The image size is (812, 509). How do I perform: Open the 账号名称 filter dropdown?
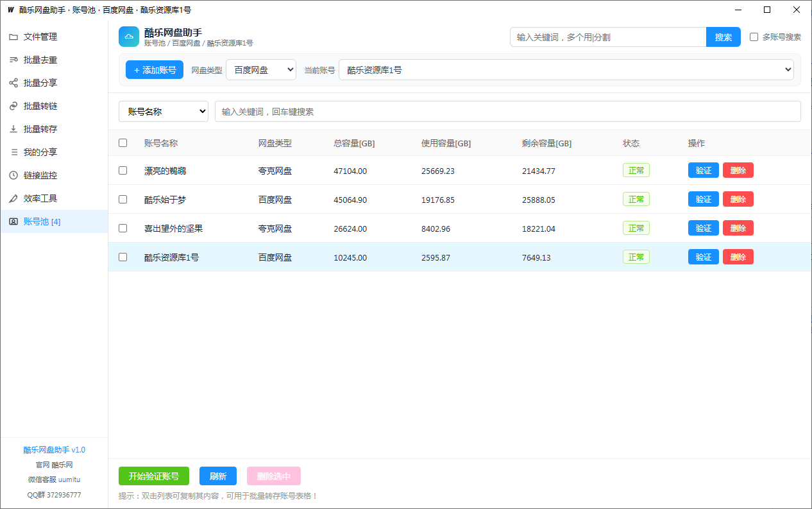point(164,112)
